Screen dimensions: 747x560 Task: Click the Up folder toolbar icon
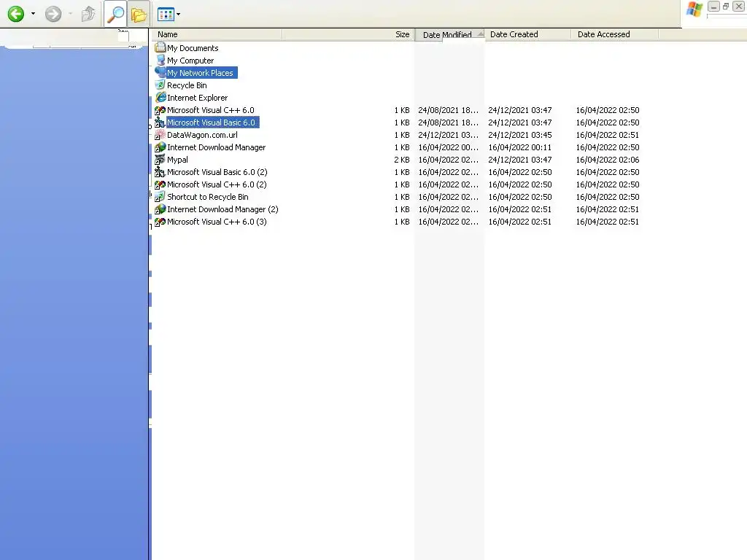[x=88, y=14]
